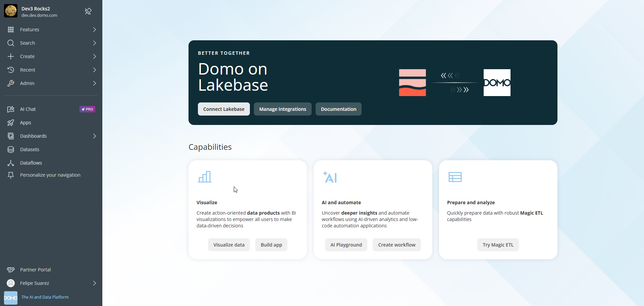This screenshot has width=644, height=306.
Task: Open the Create menu item
Action: (x=51, y=56)
